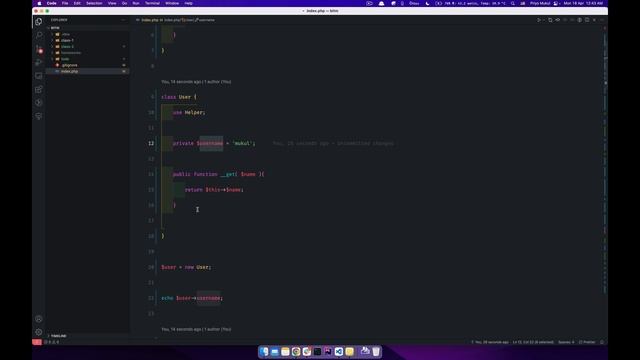This screenshot has width=640, height=360.
Task: Open the Manage gear menu
Action: pos(38,332)
